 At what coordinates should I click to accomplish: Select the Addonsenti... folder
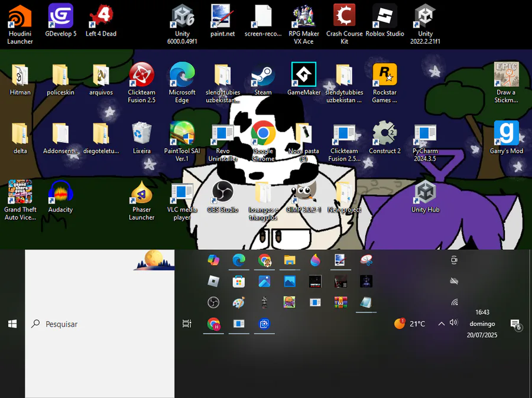point(60,138)
